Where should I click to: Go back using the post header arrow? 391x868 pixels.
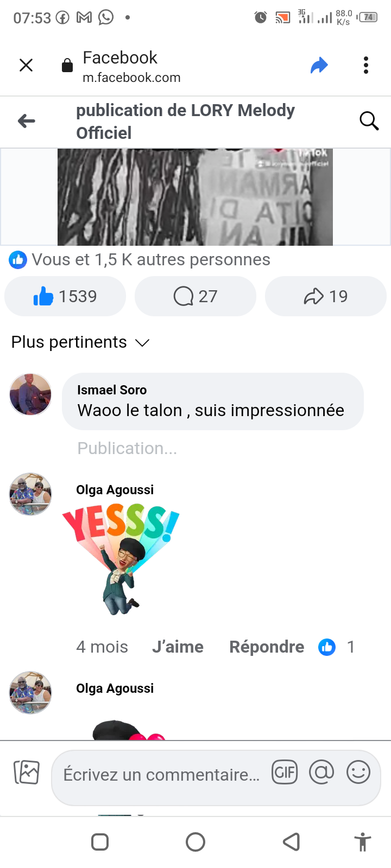[x=26, y=121]
